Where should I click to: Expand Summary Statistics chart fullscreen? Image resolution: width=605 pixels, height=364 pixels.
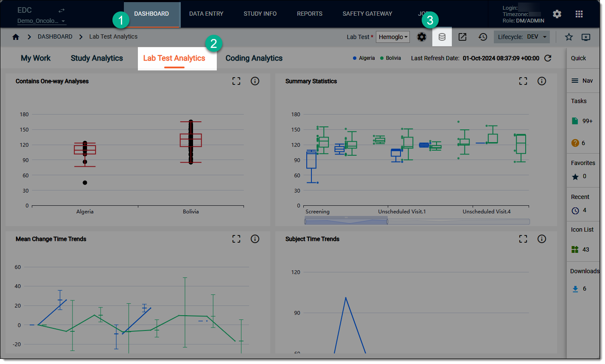click(523, 81)
